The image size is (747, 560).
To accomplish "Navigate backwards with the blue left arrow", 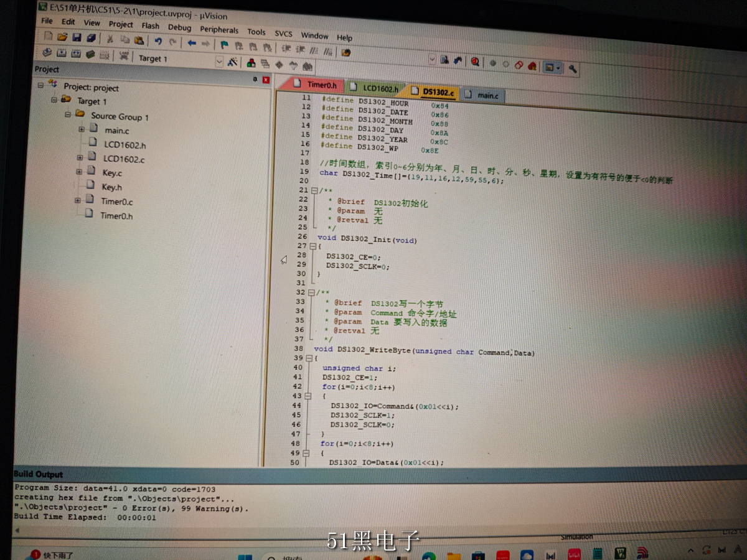I will [x=192, y=43].
